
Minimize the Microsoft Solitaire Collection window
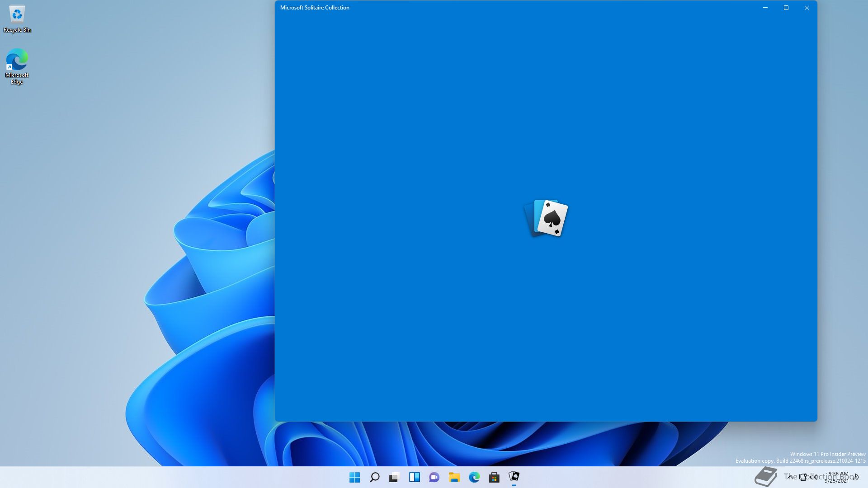click(x=765, y=8)
